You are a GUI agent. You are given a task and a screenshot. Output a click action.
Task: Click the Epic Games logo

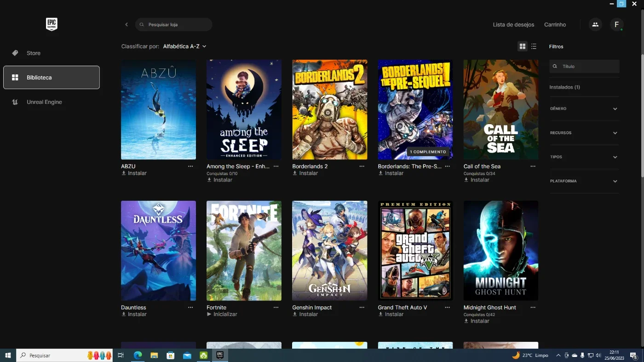coord(52,24)
